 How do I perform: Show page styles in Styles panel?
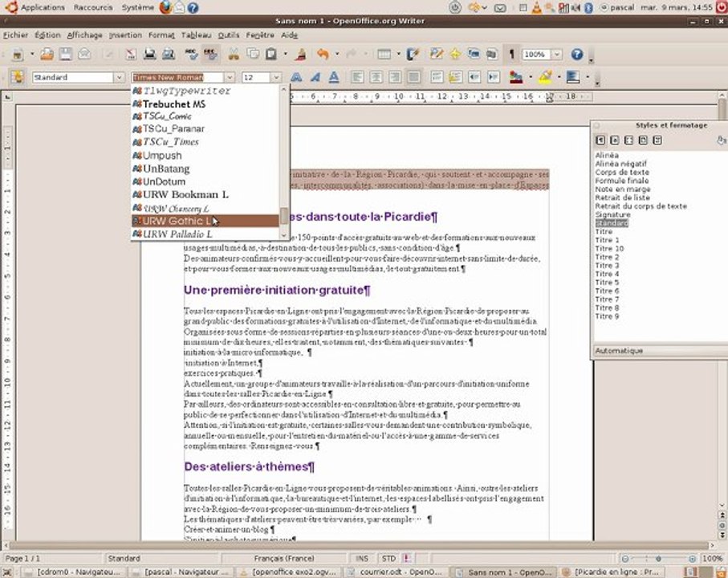tap(643, 140)
